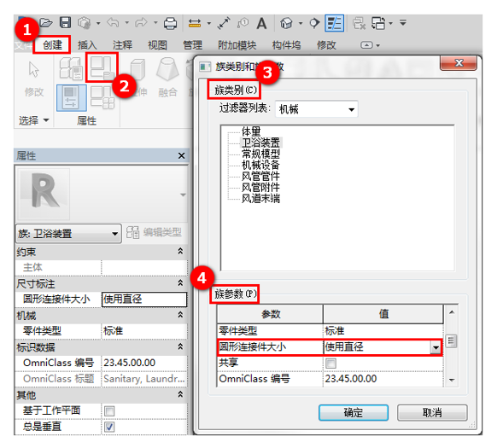The height and width of the screenshot is (448, 503).
Task: Open the 族: 卫浴装置 type selector dropdown
Action: point(68,233)
